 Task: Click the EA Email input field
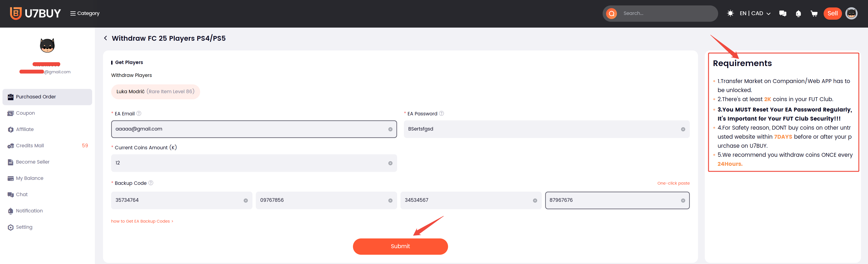249,129
